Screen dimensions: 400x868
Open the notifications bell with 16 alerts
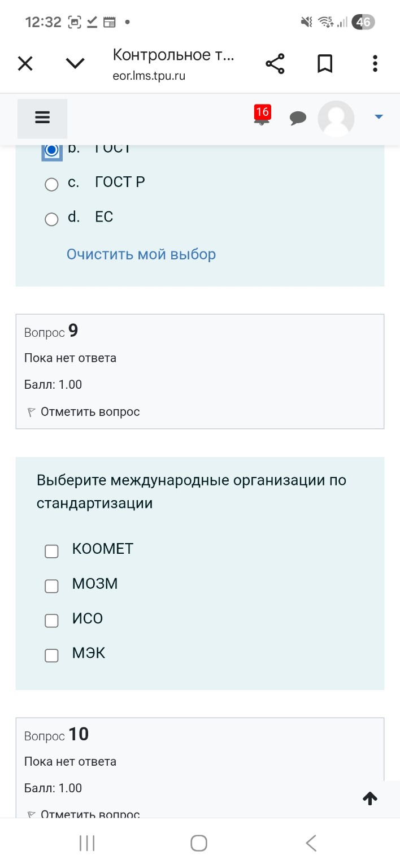pos(261,119)
